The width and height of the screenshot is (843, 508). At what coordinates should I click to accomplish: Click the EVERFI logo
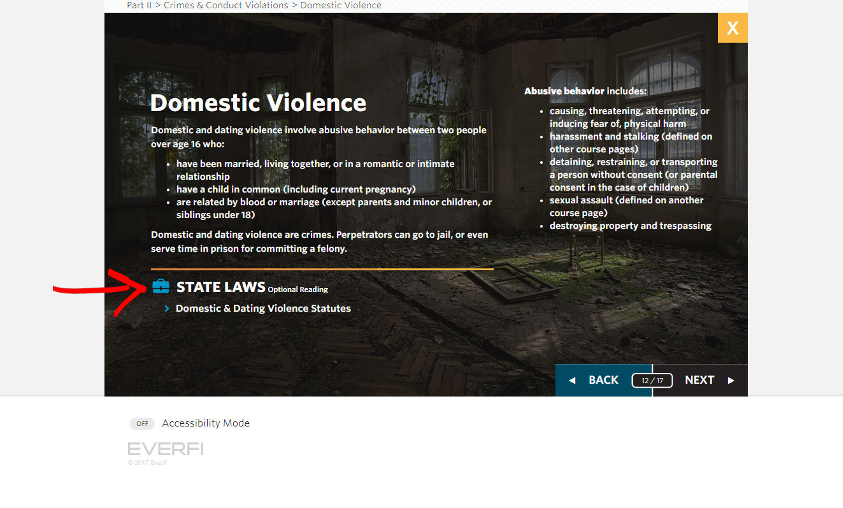[x=165, y=449]
